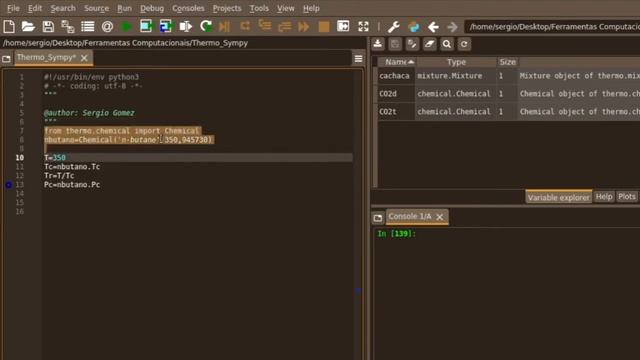Run cell and advance icon
Screen dimensions: 640x360
pos(166,27)
